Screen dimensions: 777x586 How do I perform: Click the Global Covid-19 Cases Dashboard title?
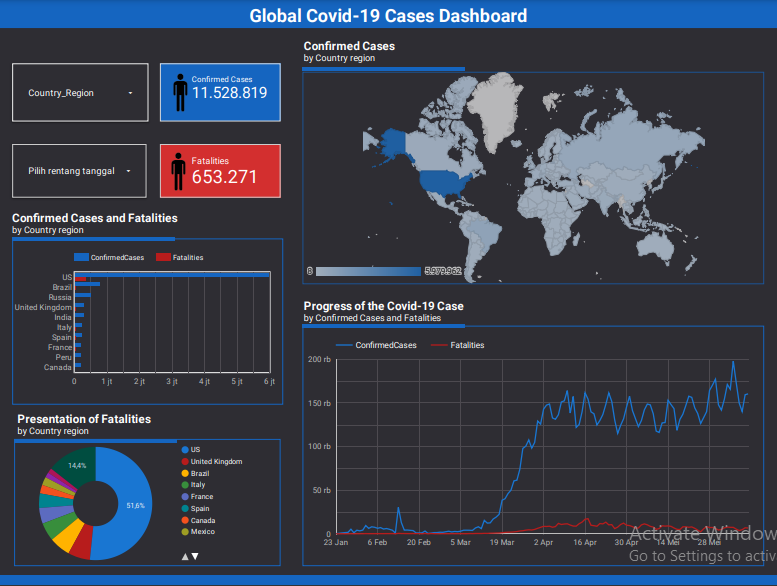(388, 16)
